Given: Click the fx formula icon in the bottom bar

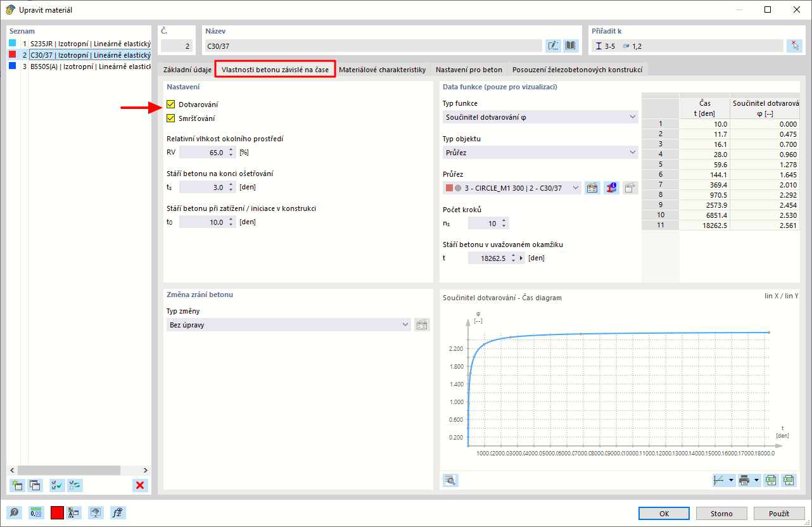Looking at the screenshot, I should click(117, 513).
